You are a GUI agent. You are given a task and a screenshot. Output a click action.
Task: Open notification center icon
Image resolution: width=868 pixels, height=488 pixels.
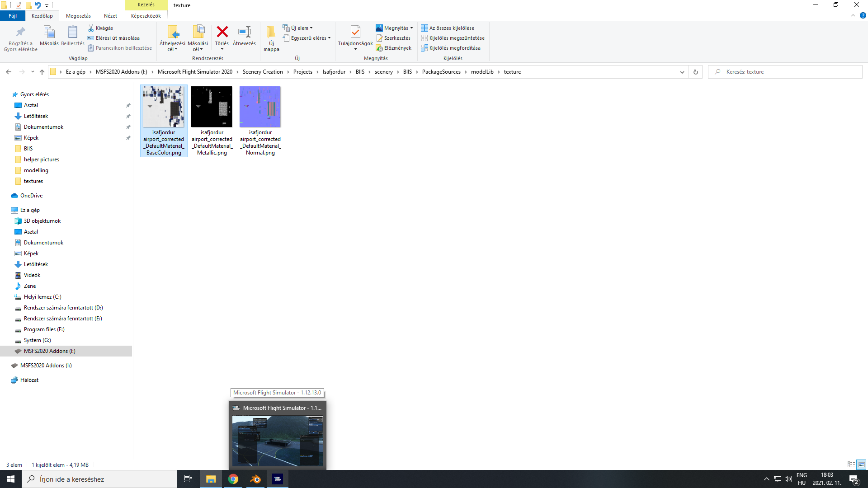point(854,479)
